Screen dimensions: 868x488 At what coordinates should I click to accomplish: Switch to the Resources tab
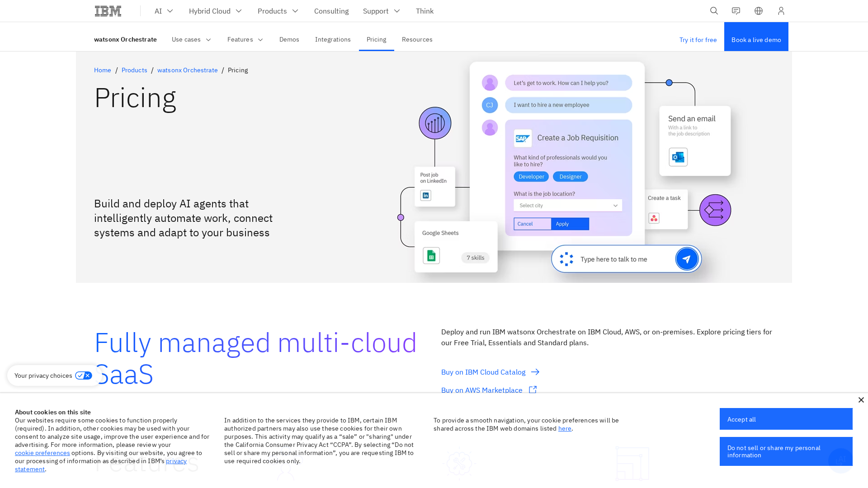(417, 40)
